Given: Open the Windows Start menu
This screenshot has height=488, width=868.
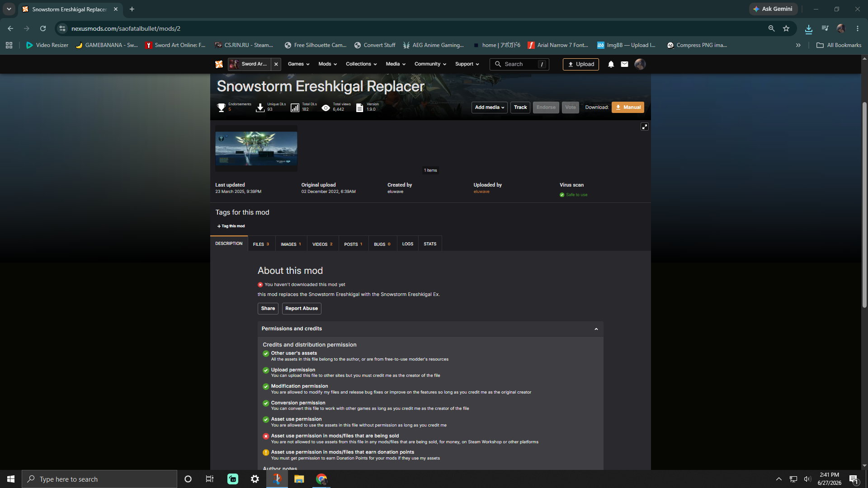Looking at the screenshot, I should pyautogui.click(x=11, y=479).
